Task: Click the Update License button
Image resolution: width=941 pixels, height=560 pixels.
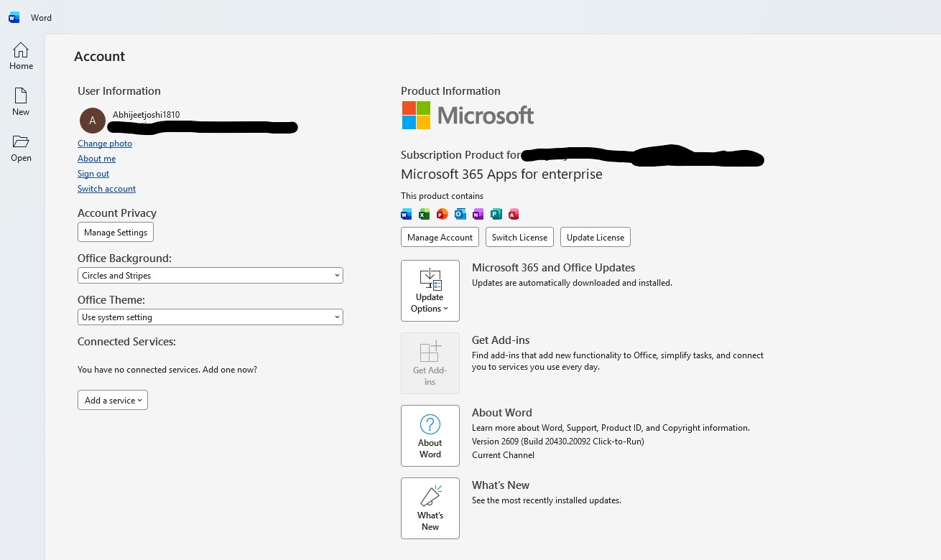Action: coord(595,238)
